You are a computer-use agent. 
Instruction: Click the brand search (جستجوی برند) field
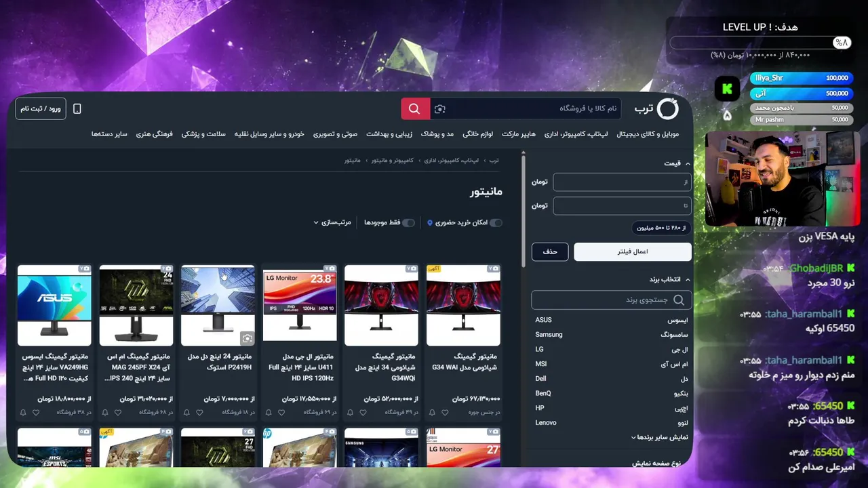(x=612, y=300)
